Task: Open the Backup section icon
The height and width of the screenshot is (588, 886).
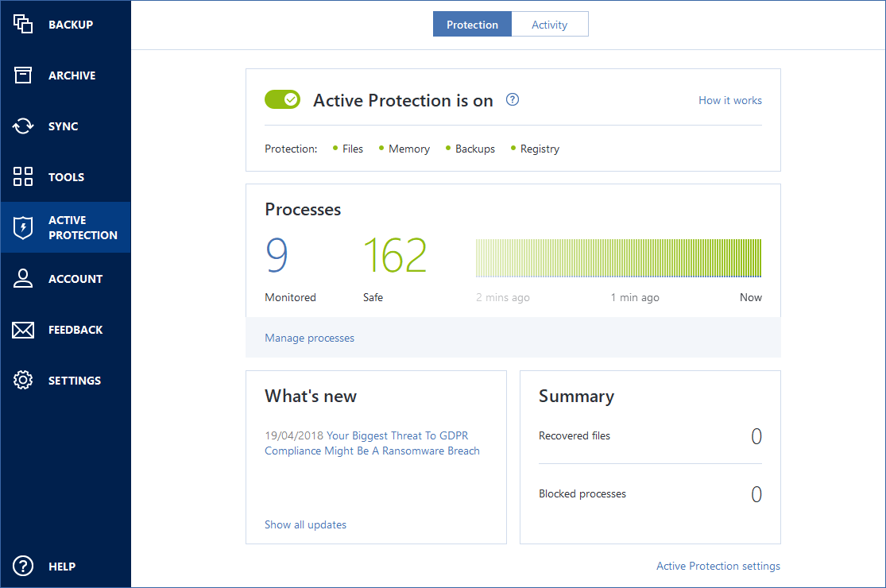Action: [x=23, y=25]
